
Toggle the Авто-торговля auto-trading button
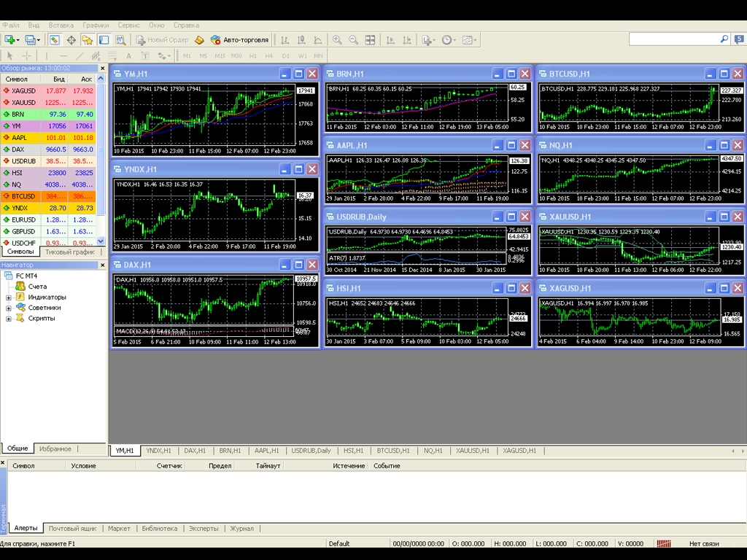[239, 40]
